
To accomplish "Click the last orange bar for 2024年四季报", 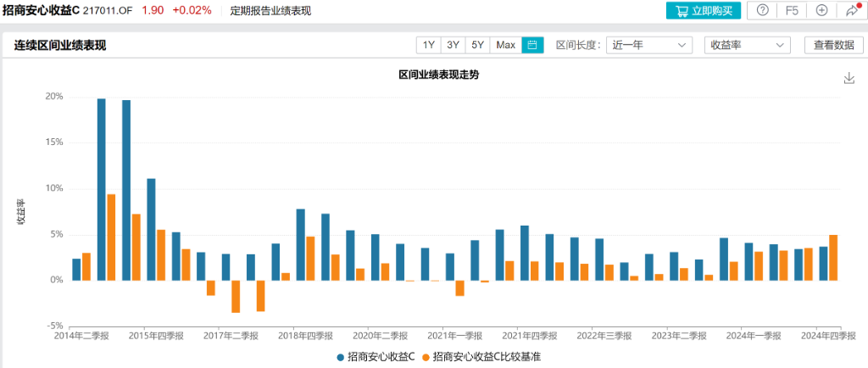I will (x=833, y=257).
